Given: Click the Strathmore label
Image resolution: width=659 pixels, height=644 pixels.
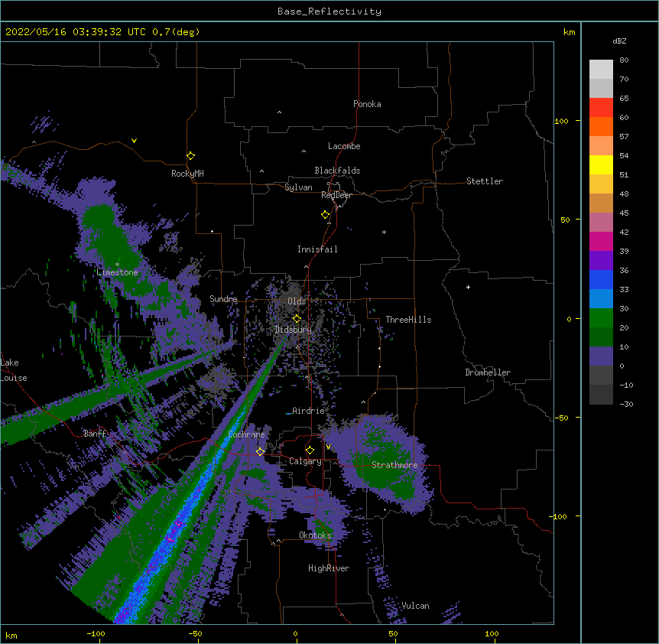Looking at the screenshot, I should click(x=394, y=465).
